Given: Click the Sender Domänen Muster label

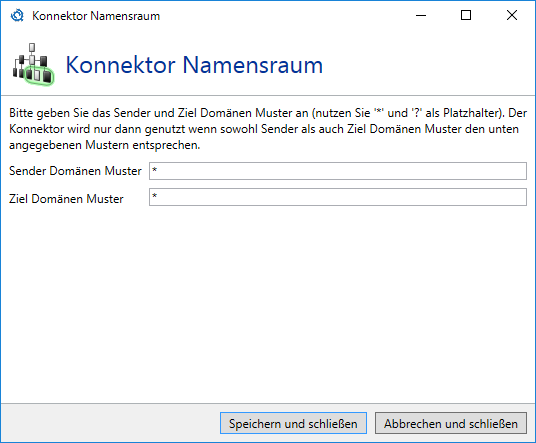Looking at the screenshot, I should point(75,171).
